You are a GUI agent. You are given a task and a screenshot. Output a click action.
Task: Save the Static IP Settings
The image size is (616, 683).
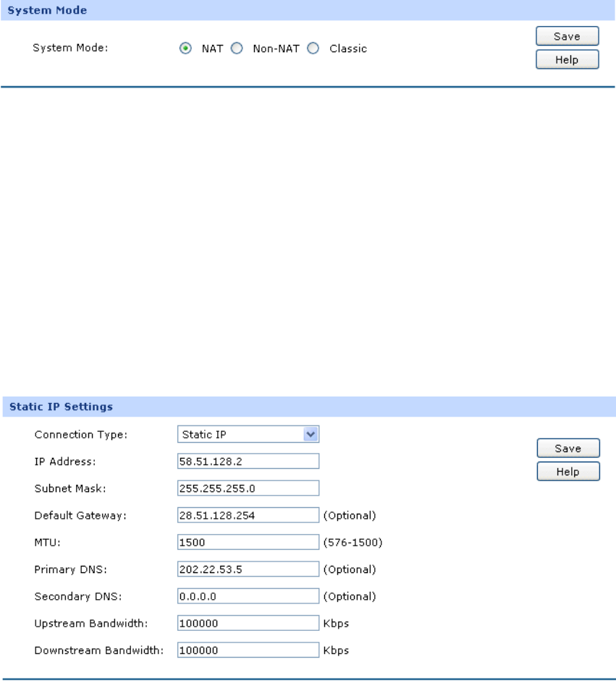click(x=568, y=449)
